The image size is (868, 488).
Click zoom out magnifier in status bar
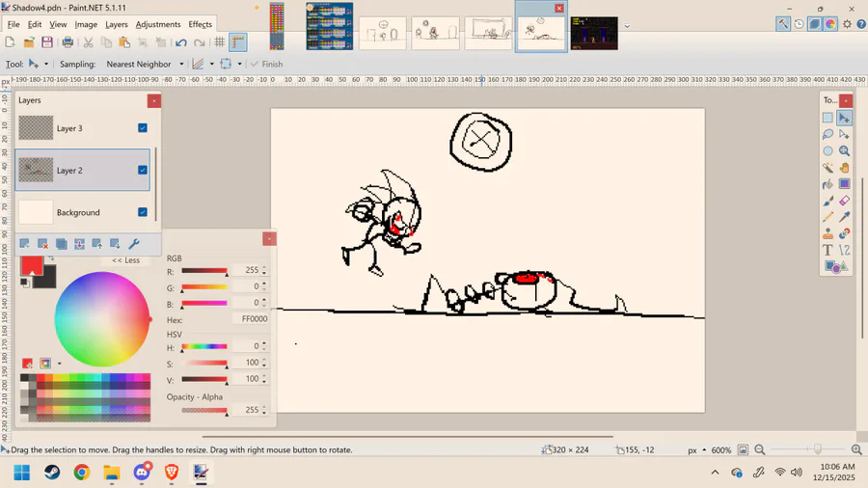tap(760, 449)
